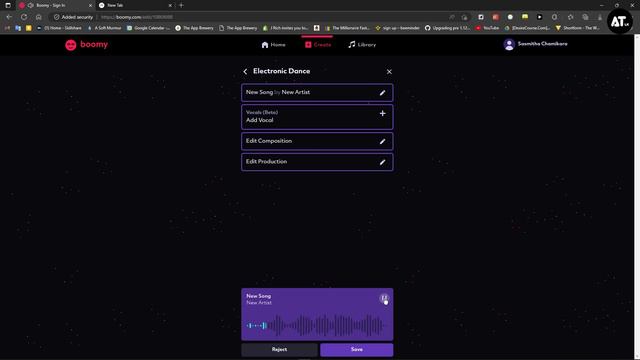Open a new browser tab with plus
640x360 pixels.
pos(181,5)
